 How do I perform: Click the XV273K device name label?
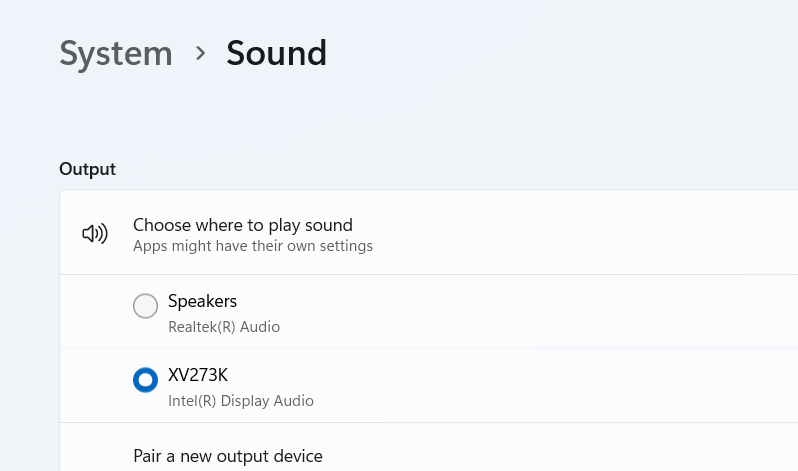(x=198, y=375)
